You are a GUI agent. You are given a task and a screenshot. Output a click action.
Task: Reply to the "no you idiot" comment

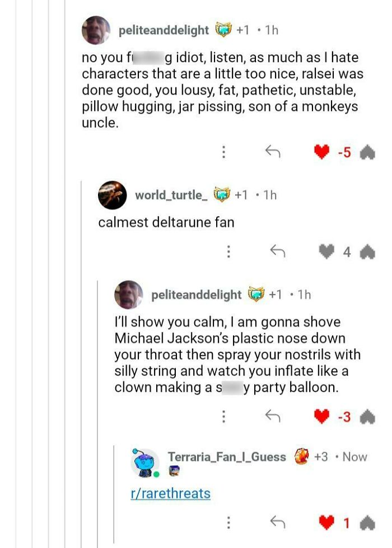[272, 152]
